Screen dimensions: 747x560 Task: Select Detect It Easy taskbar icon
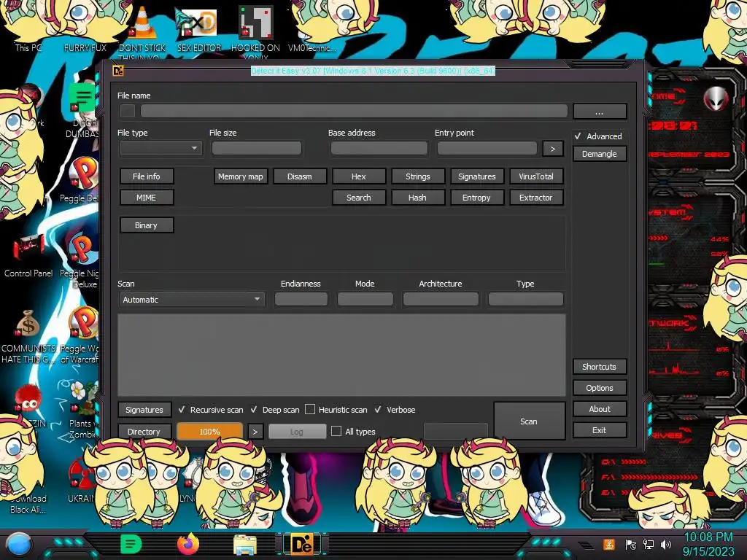point(303,545)
